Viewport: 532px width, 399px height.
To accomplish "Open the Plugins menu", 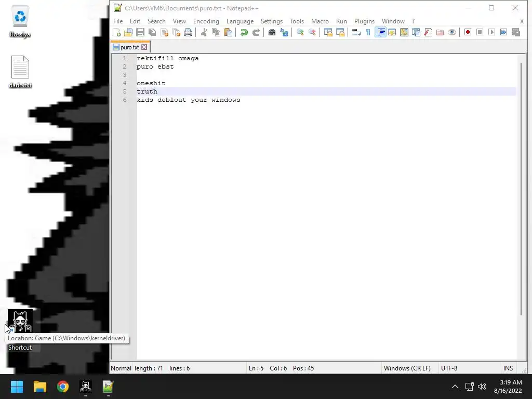I will (x=364, y=21).
